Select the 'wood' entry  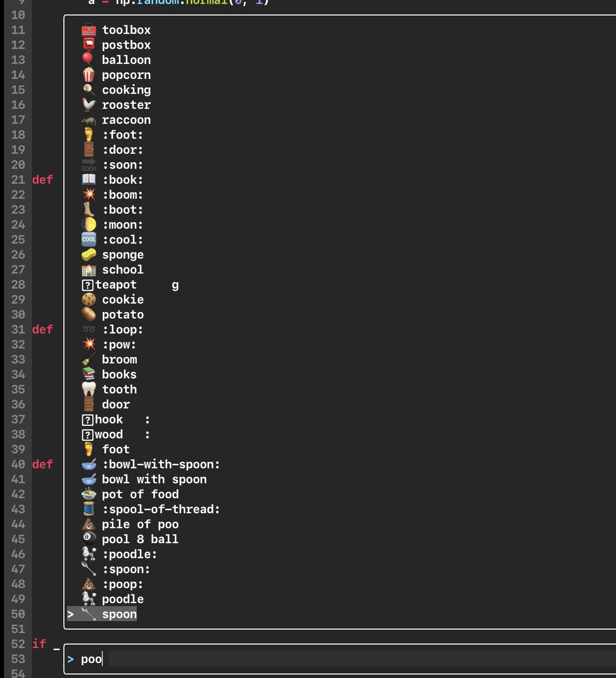pyautogui.click(x=109, y=434)
